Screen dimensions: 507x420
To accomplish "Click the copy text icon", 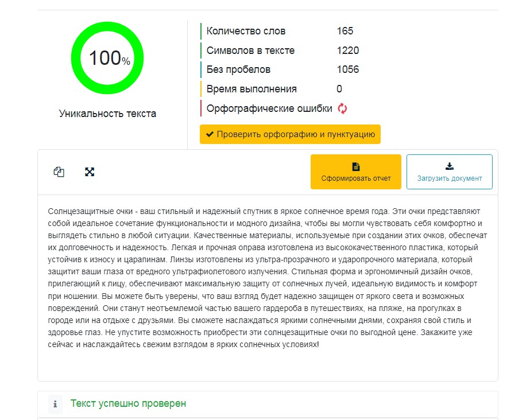I will 59,172.
